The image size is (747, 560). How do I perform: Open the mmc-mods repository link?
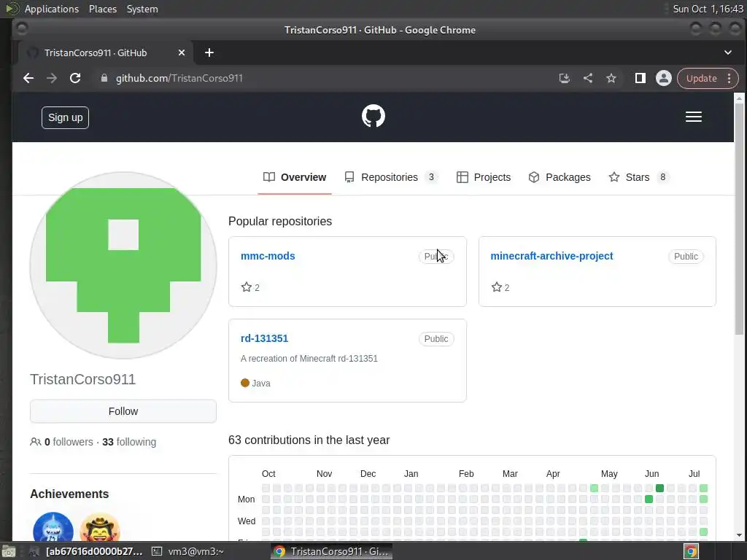(x=268, y=256)
